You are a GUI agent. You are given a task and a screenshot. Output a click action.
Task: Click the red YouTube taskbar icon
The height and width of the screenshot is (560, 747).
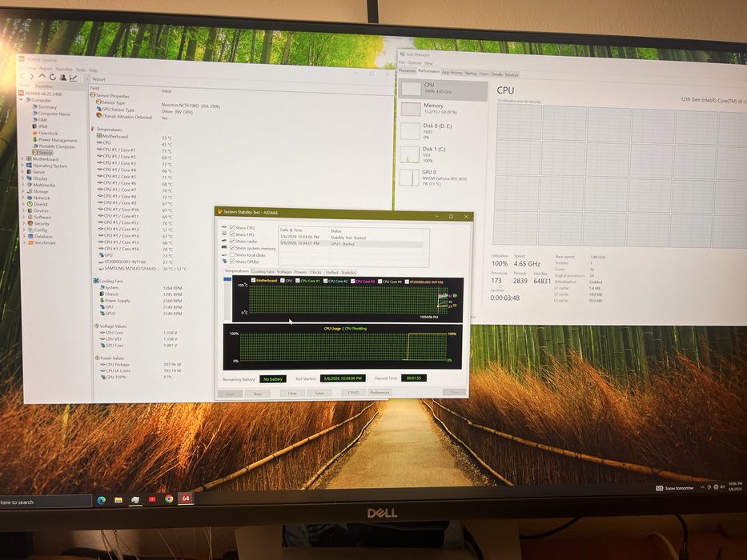coord(152,499)
